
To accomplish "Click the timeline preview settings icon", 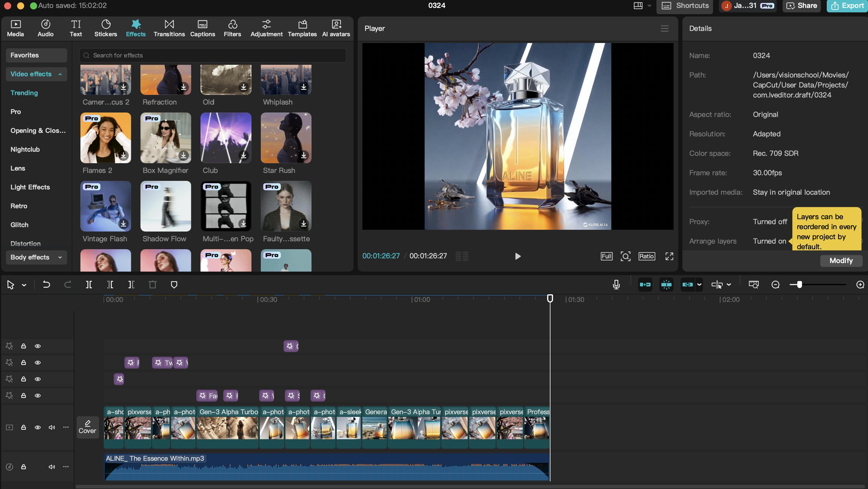I will [753, 285].
